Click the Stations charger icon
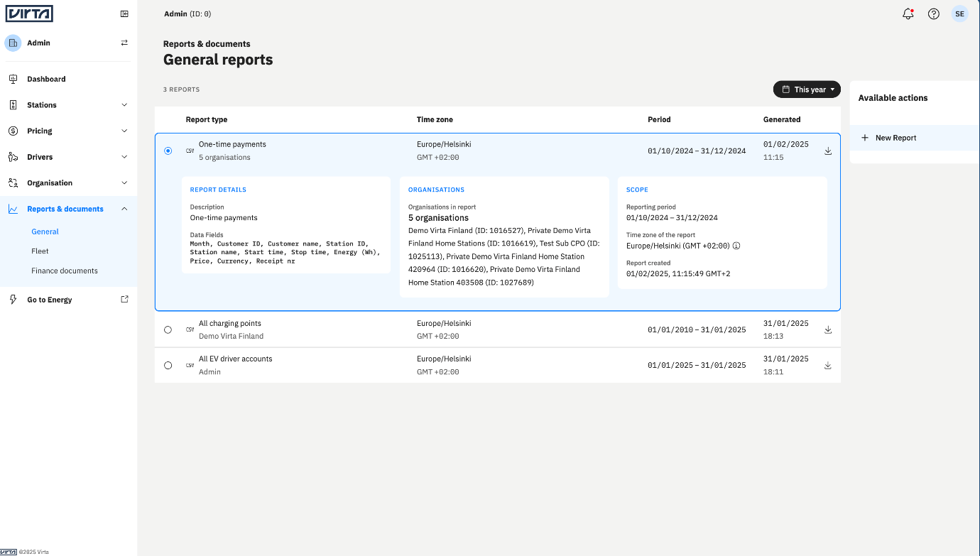The image size is (980, 556). coord(13,105)
